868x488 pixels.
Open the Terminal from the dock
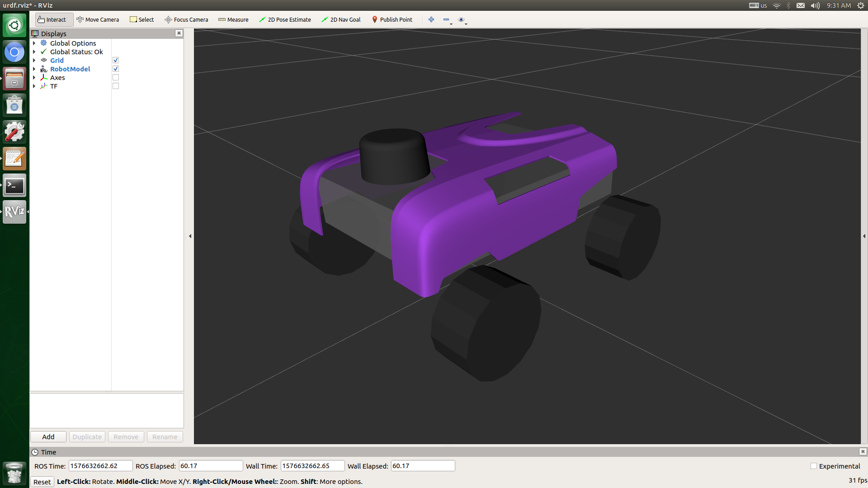[14, 186]
